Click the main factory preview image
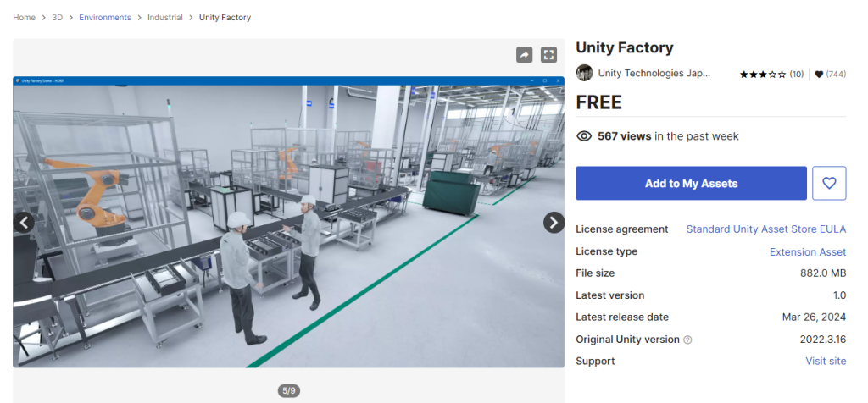868x403 pixels. tap(288, 222)
